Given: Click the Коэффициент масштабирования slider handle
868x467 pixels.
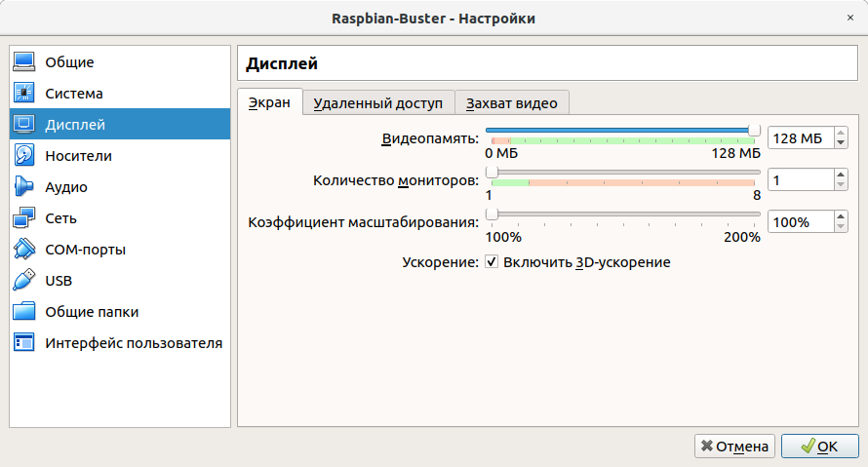Looking at the screenshot, I should pos(492,214).
